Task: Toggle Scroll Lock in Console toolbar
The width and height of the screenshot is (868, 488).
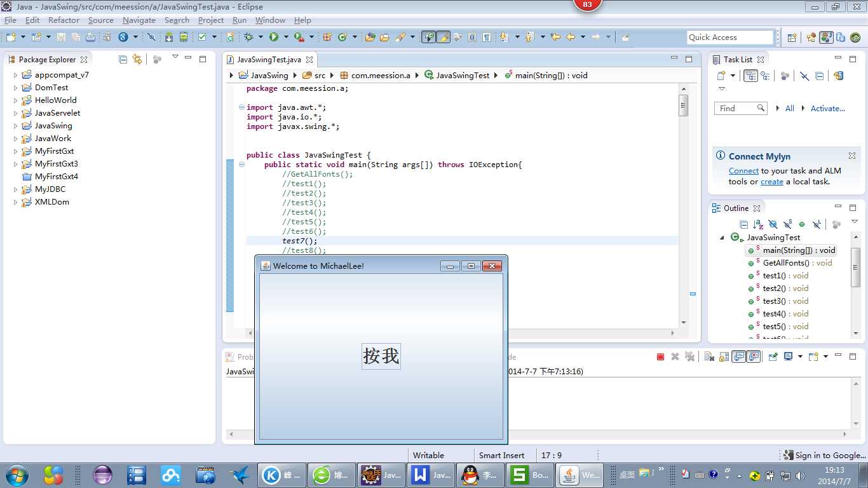Action: pyautogui.click(x=724, y=356)
